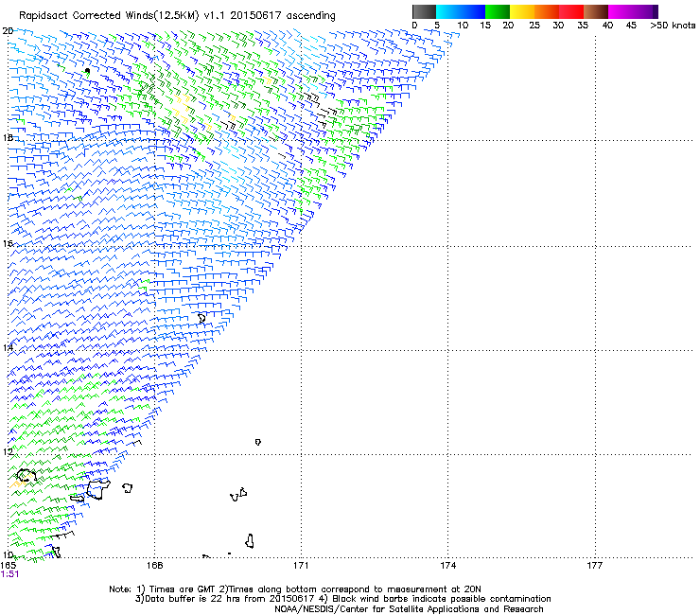Click the latitude label '16'
The image size is (700, 615).
(x=8, y=243)
